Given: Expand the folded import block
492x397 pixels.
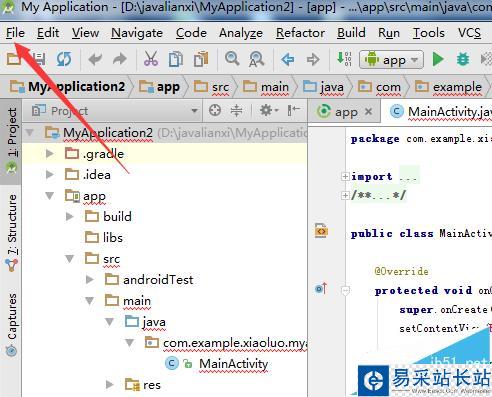Looking at the screenshot, I should coord(345,176).
